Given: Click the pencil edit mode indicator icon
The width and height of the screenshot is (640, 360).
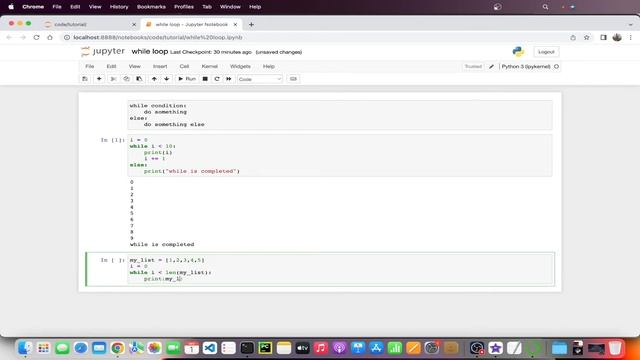Looking at the screenshot, I should [x=491, y=66].
